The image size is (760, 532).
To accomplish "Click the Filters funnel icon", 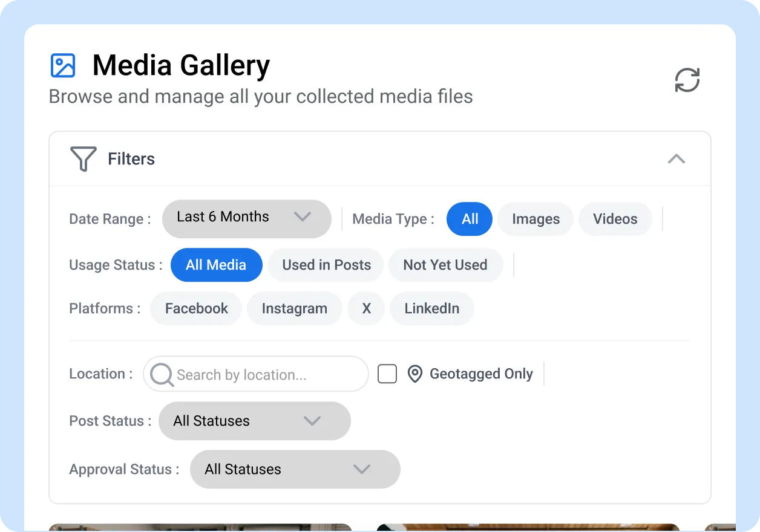I will point(83,158).
